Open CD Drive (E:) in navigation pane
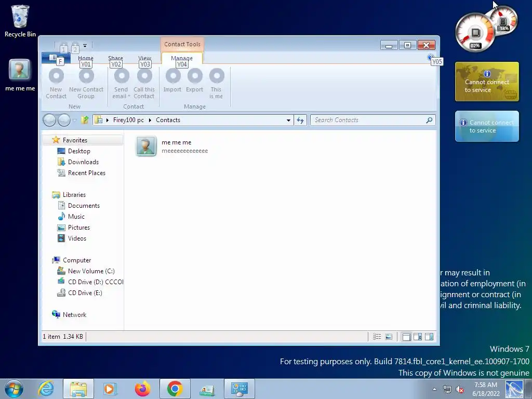 point(85,292)
